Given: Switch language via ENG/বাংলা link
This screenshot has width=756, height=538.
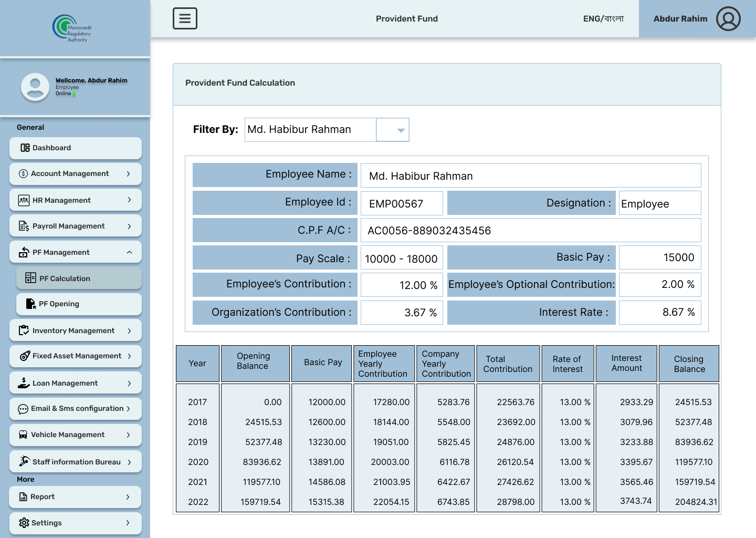Looking at the screenshot, I should 603,18.
